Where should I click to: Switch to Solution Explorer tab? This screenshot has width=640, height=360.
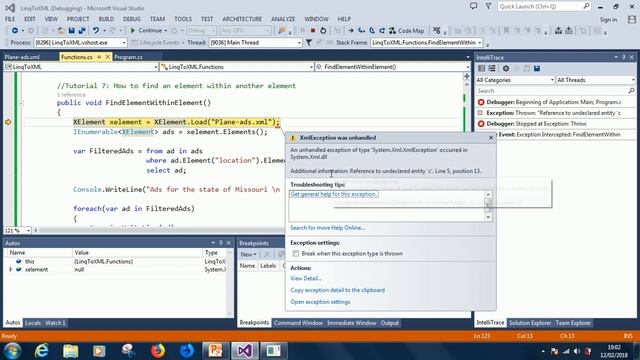[x=530, y=323]
